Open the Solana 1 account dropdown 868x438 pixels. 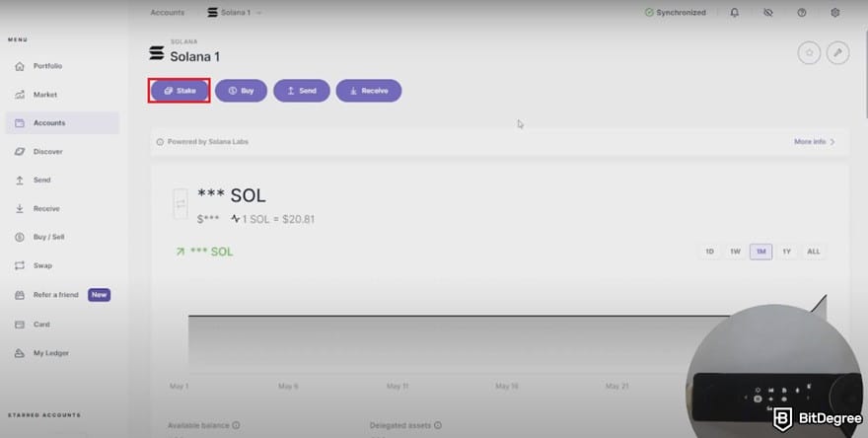(235, 12)
